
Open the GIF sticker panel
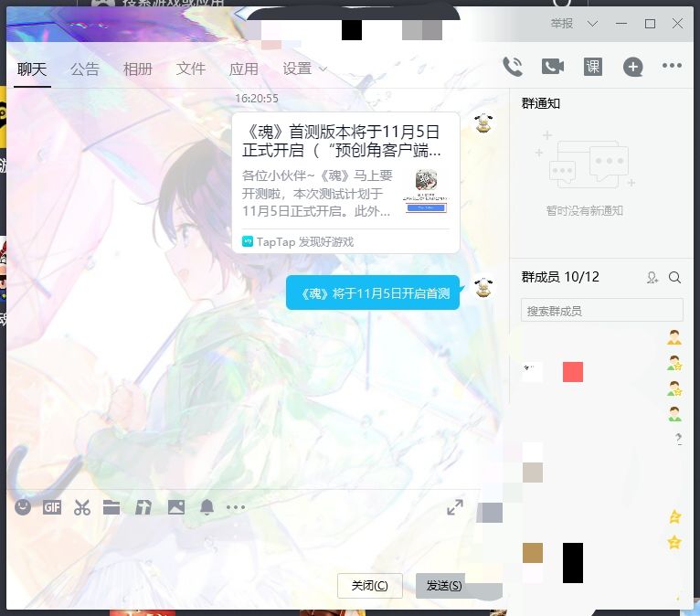[52, 507]
